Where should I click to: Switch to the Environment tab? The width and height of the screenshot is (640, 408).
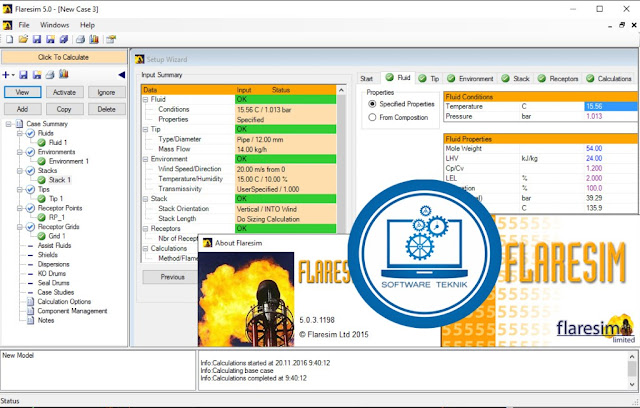click(470, 78)
